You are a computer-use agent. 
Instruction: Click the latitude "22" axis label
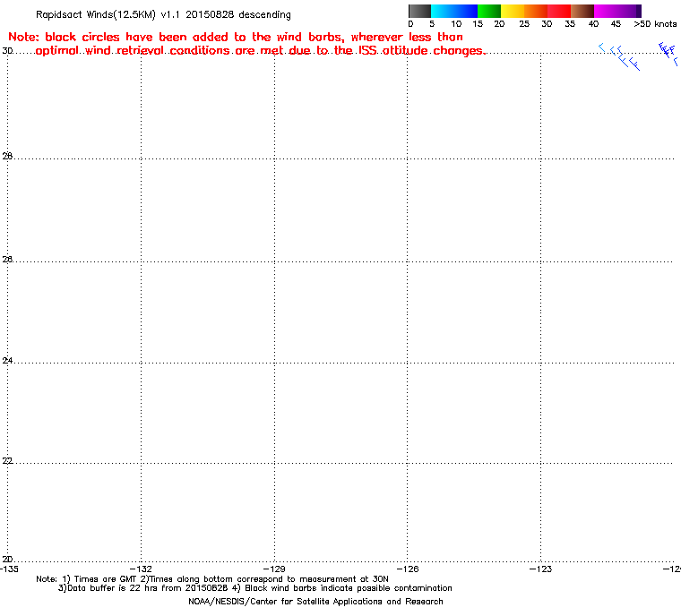click(7, 460)
